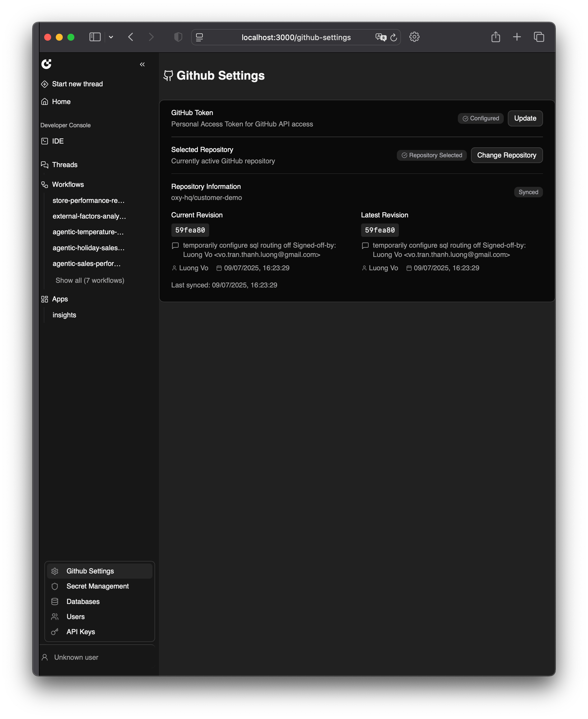Show tab overview icon
This screenshot has width=588, height=719.
[539, 37]
